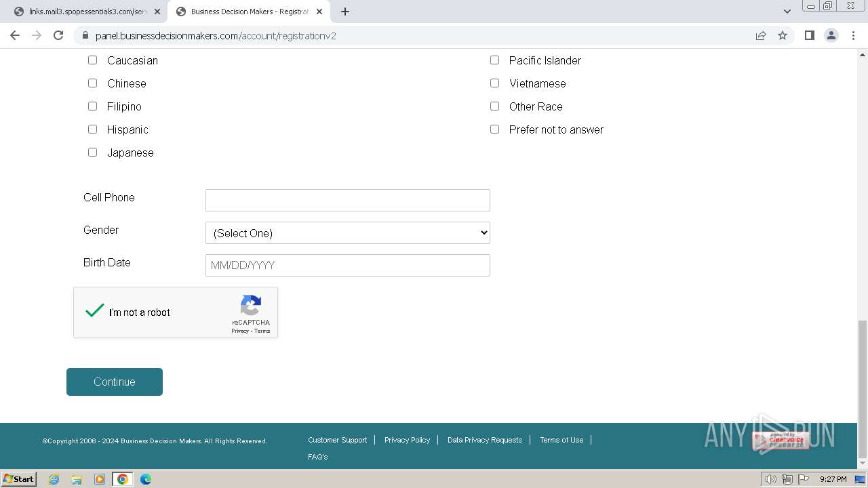Open Internet Explorer from the taskbar
The height and width of the screenshot is (488, 868).
point(54,479)
